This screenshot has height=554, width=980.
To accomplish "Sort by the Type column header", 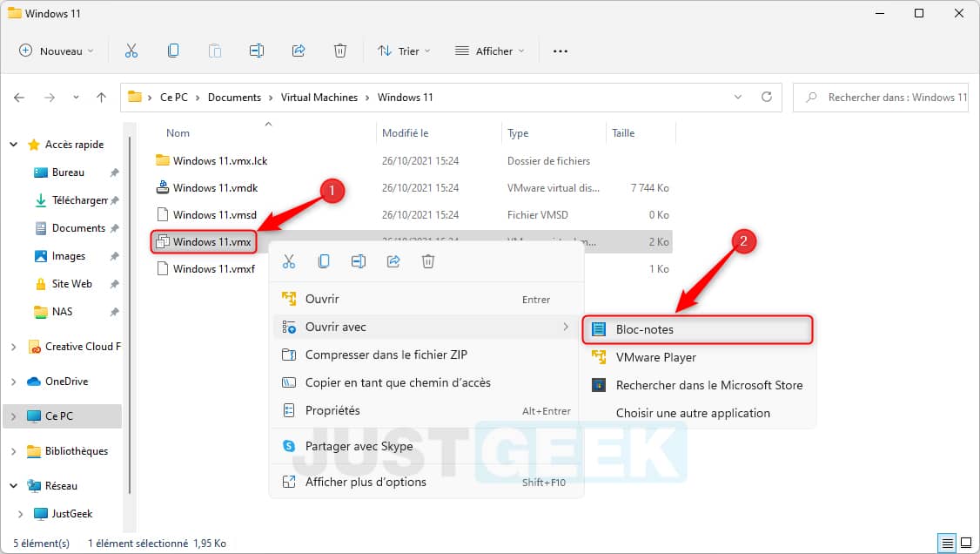I will 518,133.
